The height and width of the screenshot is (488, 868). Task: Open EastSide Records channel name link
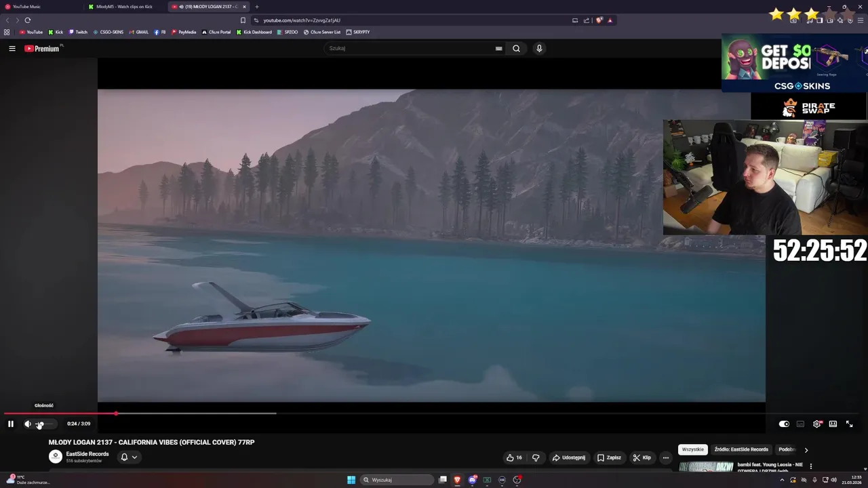coord(87,454)
